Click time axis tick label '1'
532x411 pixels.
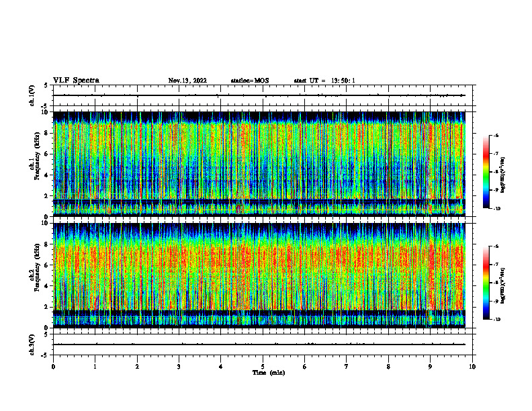point(95,367)
